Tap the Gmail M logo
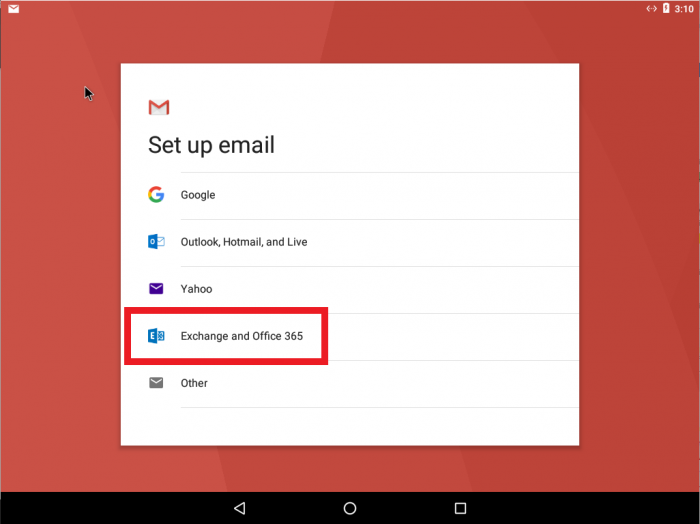 pos(159,107)
